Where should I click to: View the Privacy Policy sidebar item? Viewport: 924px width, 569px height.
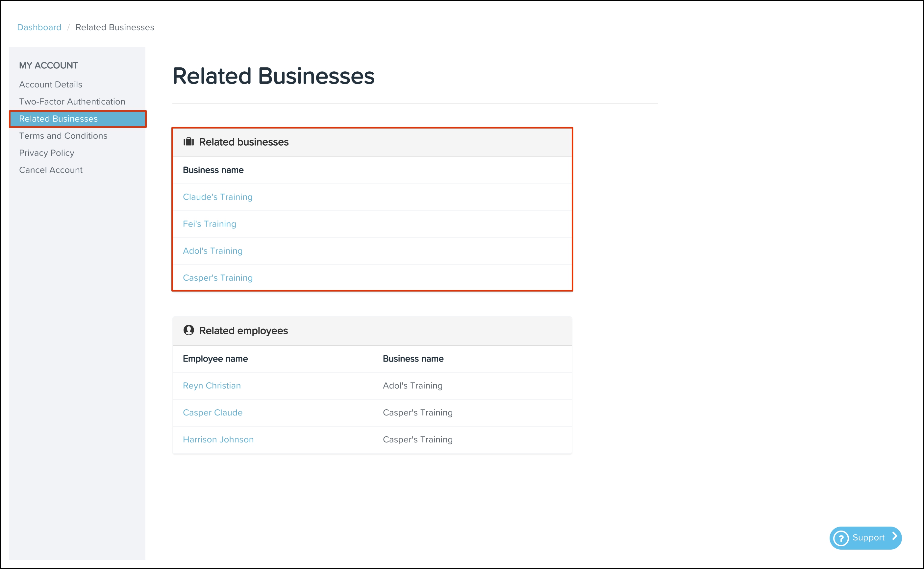[x=47, y=153]
